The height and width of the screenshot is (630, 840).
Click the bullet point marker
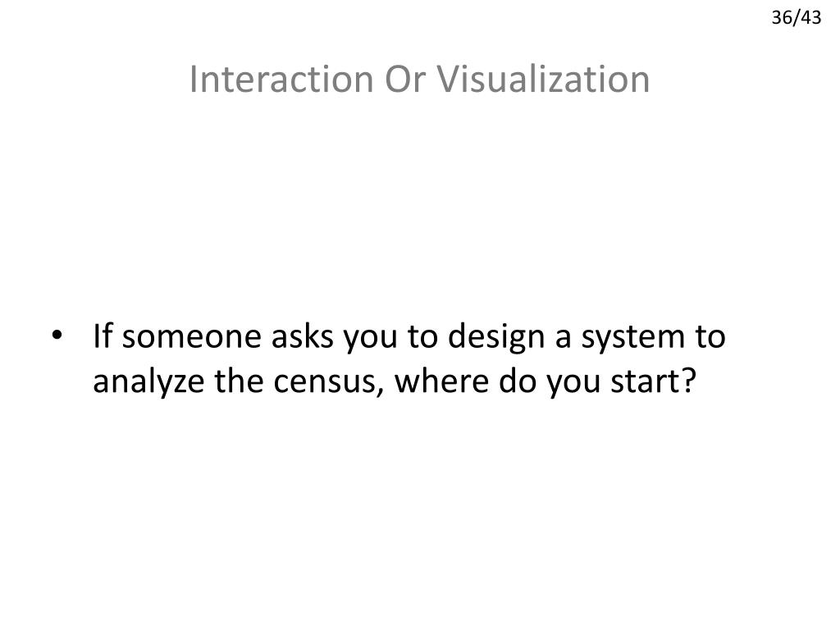pyautogui.click(x=57, y=336)
